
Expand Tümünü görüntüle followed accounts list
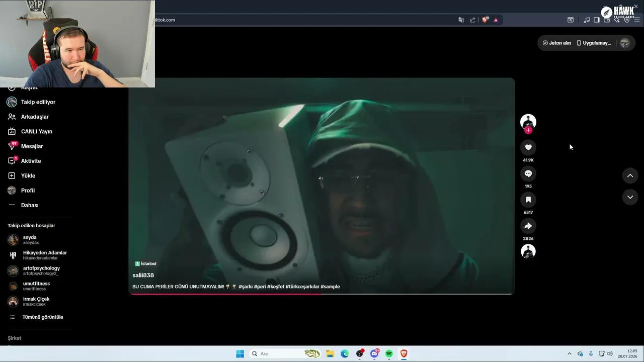38,317
